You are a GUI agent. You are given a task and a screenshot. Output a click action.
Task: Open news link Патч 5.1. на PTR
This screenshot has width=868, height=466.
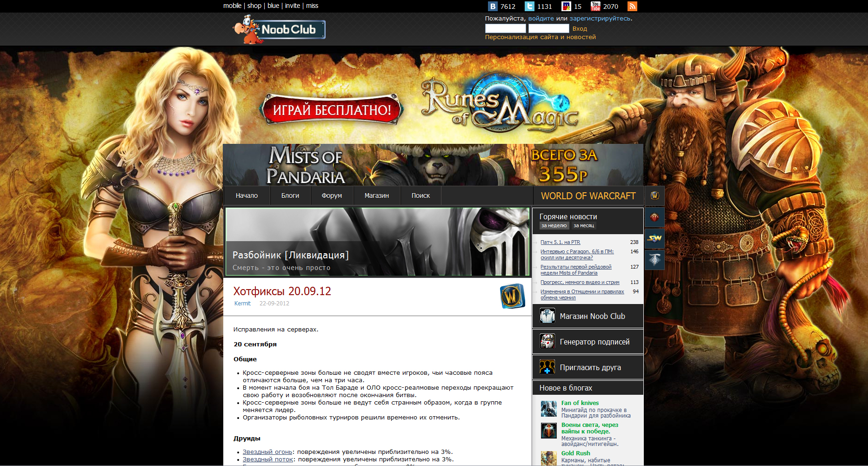click(x=561, y=242)
